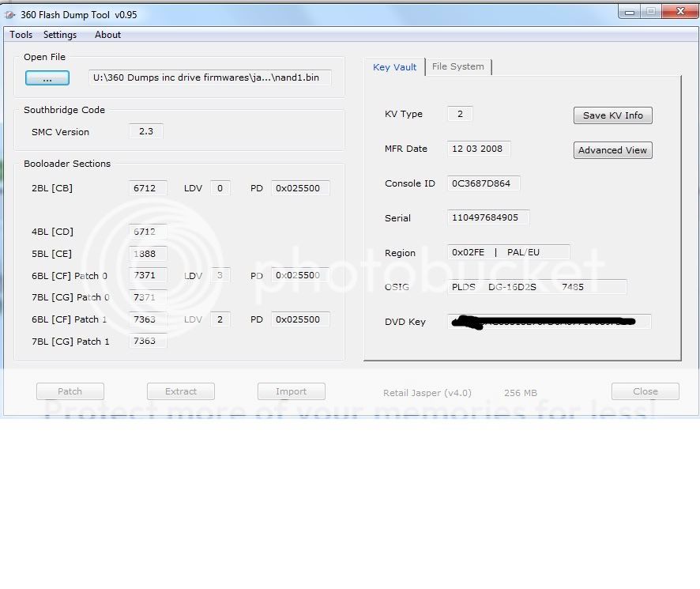Screen dimensions: 700x589
Task: Click the Serial number field
Action: [x=487, y=217]
